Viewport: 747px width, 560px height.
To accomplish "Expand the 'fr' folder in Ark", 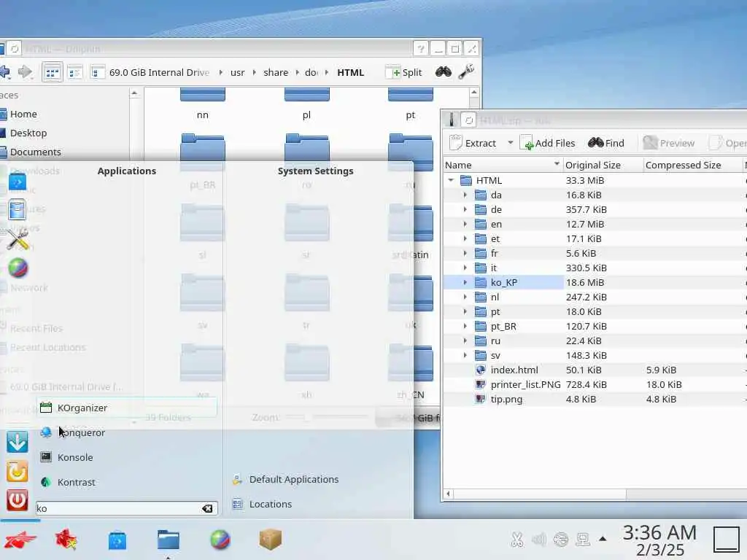I will tap(465, 253).
